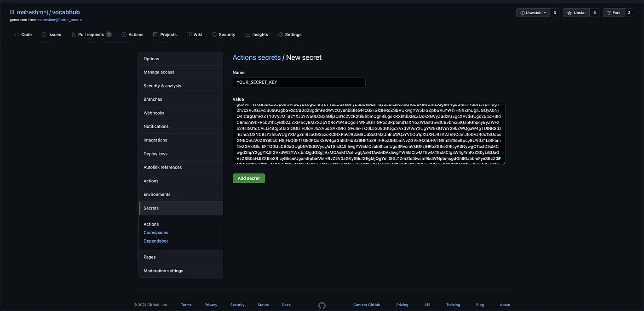Open Dependabot secrets link
This screenshot has width=644, height=311.
155,241
